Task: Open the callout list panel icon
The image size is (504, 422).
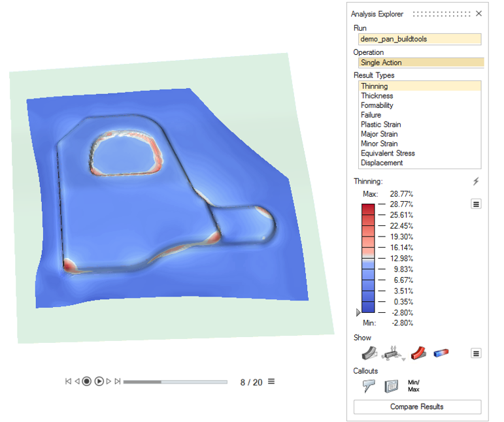Action: pos(392,386)
